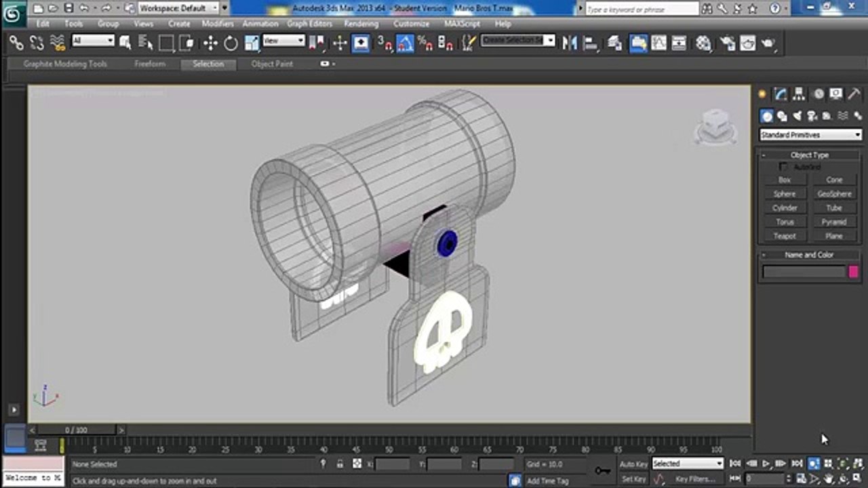The width and height of the screenshot is (868, 488).
Task: Click the Unlink Selection icon
Action: tap(37, 43)
